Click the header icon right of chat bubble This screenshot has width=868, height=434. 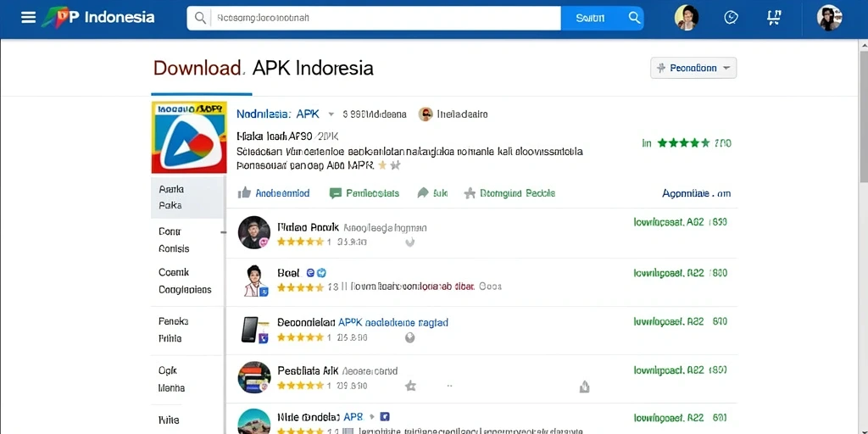774,18
